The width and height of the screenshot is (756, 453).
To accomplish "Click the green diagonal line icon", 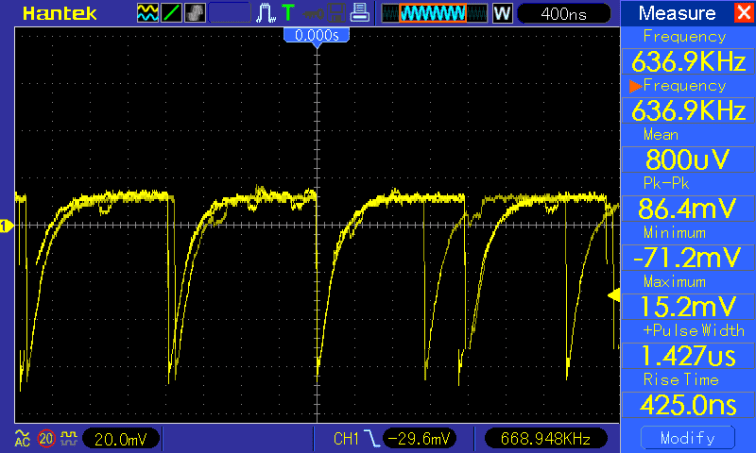I will (171, 14).
